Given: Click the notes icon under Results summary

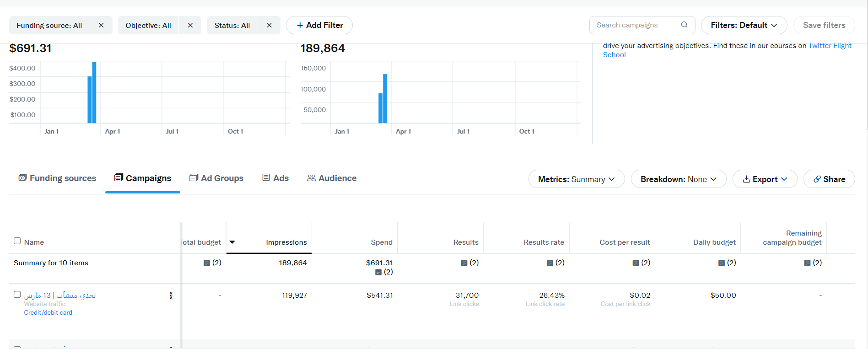Looking at the screenshot, I should coord(464,263).
